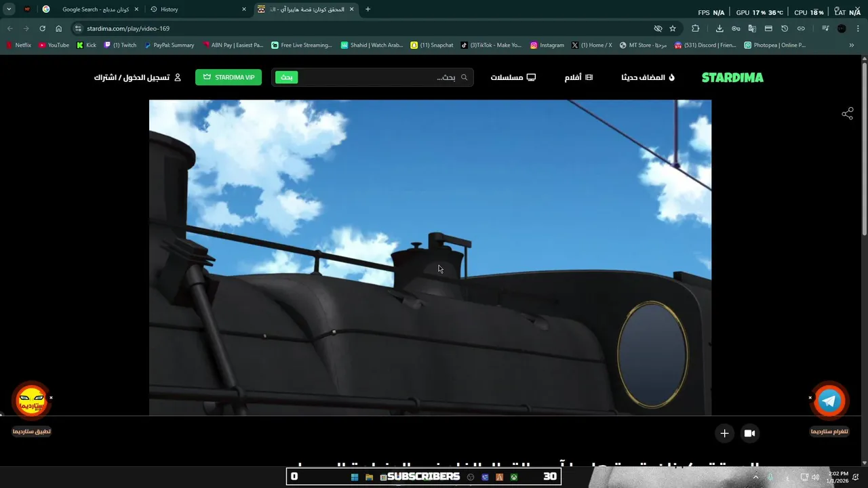Viewport: 868px width, 488px height.
Task: Open the PayPal Summary bookmark
Action: tap(169, 45)
